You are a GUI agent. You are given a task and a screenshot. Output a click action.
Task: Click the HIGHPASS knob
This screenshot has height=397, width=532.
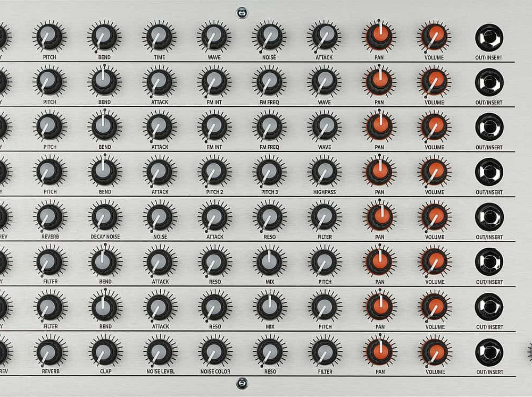tap(324, 171)
